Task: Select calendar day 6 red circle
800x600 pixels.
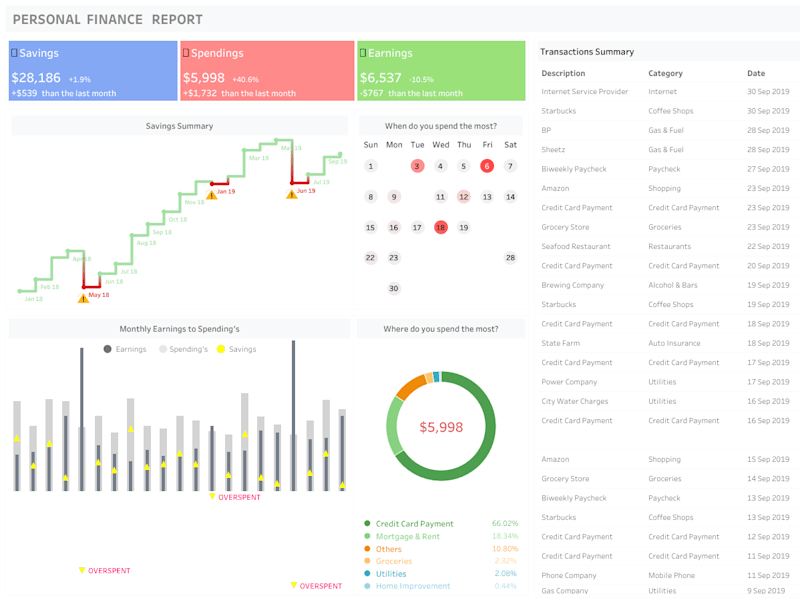Action: (x=487, y=166)
